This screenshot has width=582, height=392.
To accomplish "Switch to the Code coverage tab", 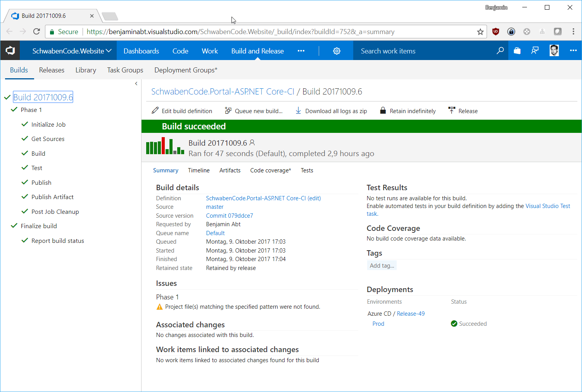I will 270,170.
